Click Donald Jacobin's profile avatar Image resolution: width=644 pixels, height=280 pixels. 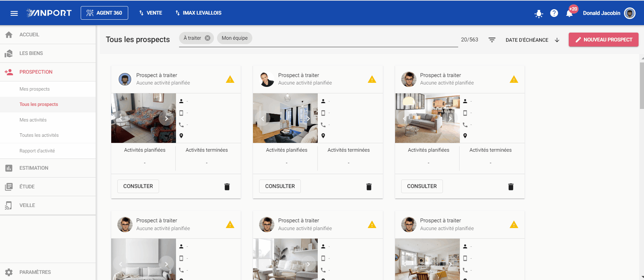pos(630,13)
